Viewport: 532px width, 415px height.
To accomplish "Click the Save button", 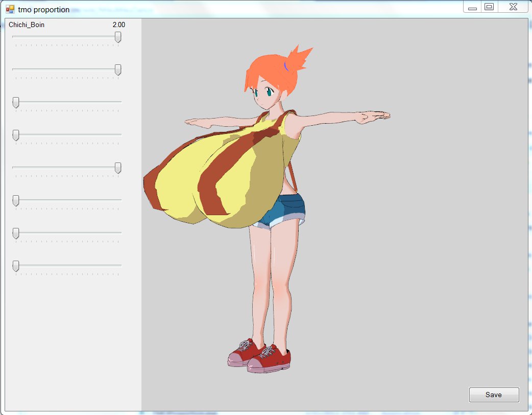I will 494,395.
